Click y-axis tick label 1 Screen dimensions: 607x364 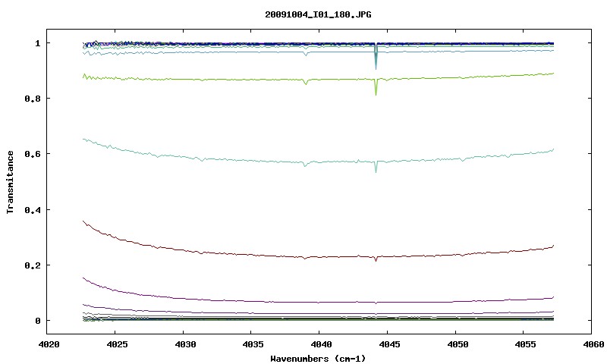point(37,43)
